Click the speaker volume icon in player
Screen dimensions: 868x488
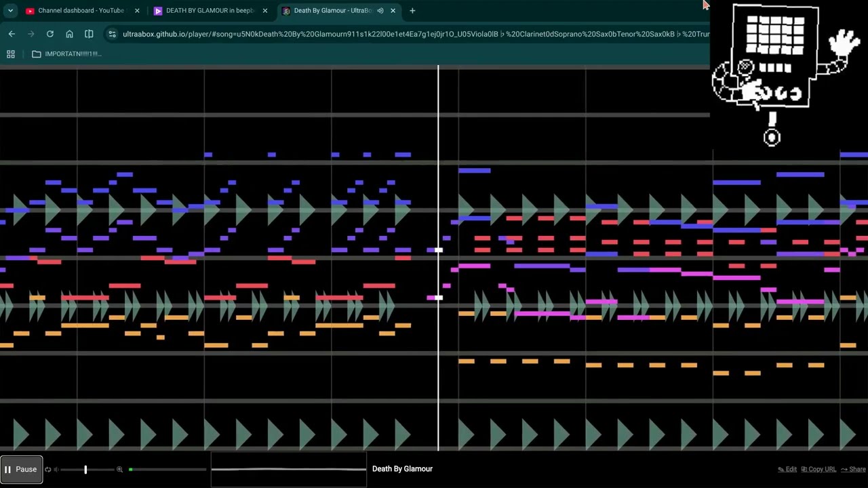[56, 469]
